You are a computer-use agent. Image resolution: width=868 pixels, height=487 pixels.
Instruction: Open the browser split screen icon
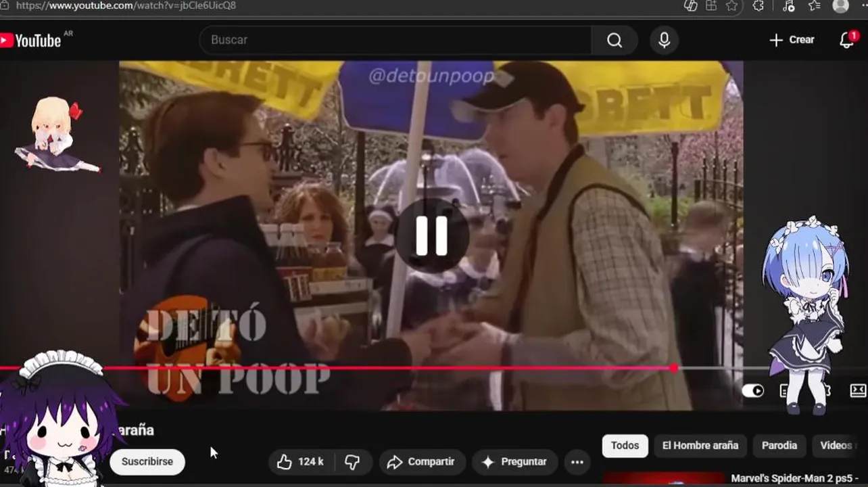click(710, 5)
